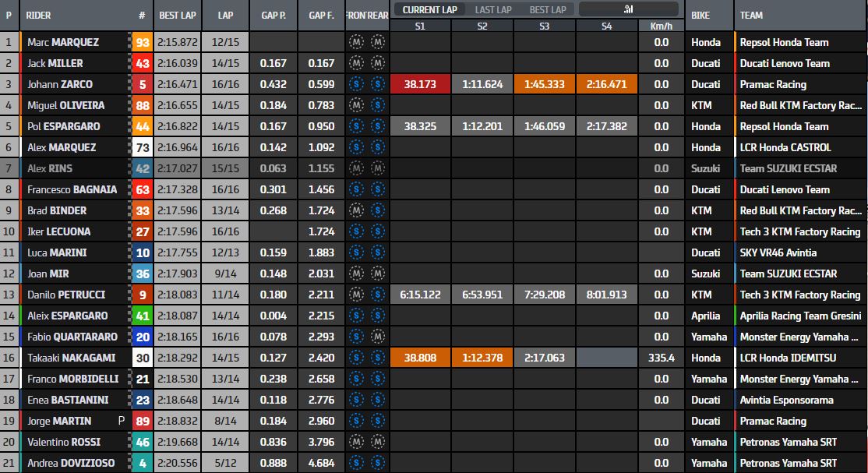Click Pol Espargaro's rear tyre icon
The image size is (868, 473).
pyautogui.click(x=378, y=126)
